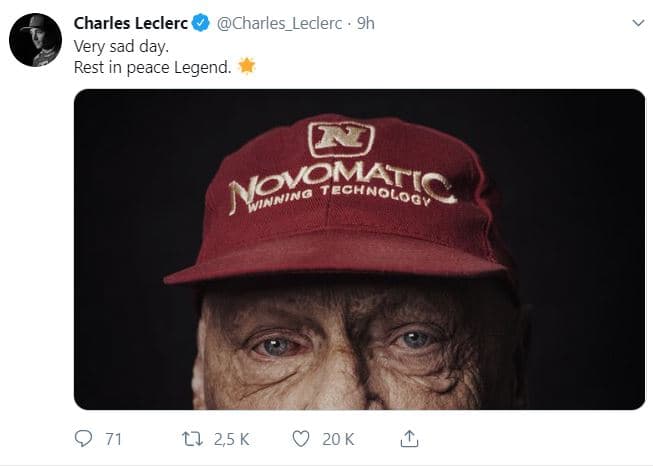Reply to the tweet via speech bubble icon
The image size is (653, 467).
pyautogui.click(x=83, y=438)
